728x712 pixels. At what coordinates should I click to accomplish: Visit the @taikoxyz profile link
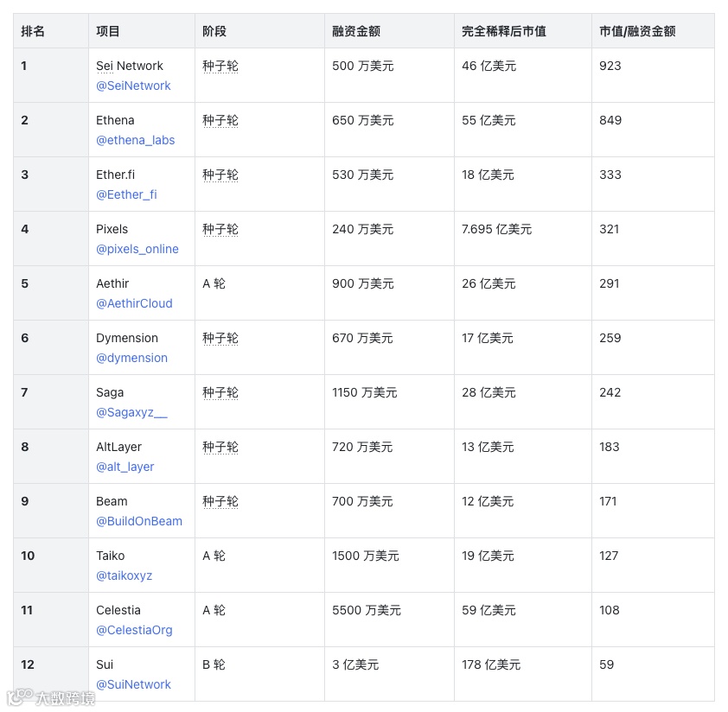124,575
